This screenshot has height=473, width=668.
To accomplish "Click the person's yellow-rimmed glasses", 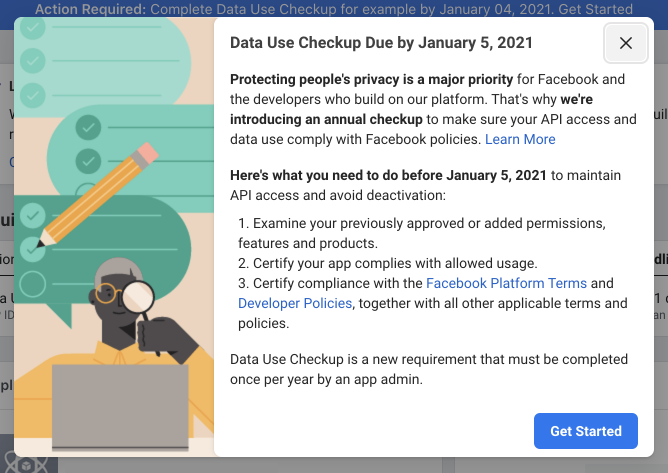I will click(107, 293).
